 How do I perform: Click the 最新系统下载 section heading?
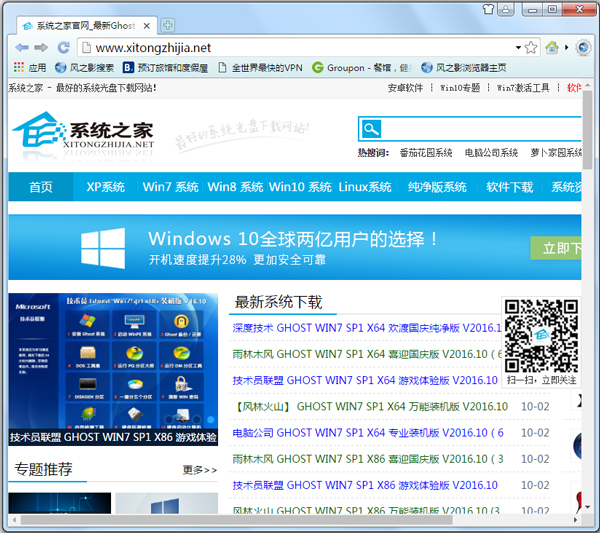(278, 302)
